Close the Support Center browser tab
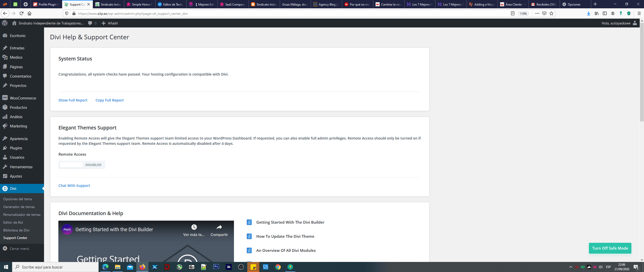This screenshot has height=272, width=644. pyautogui.click(x=89, y=4)
